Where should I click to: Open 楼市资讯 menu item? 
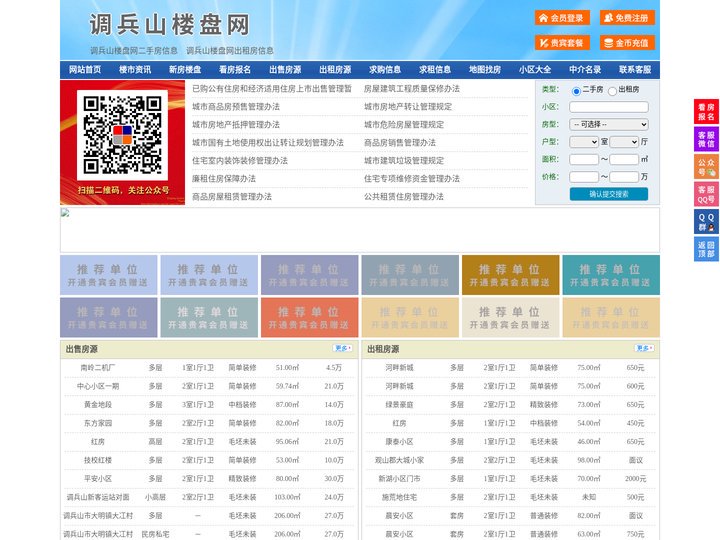coord(135,70)
